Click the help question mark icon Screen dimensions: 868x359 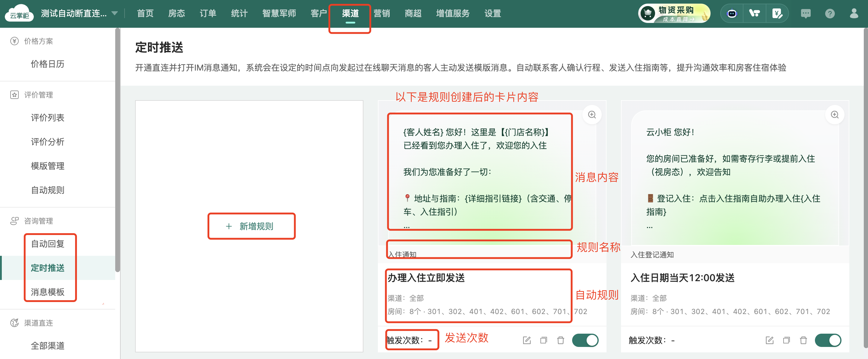coord(830,14)
